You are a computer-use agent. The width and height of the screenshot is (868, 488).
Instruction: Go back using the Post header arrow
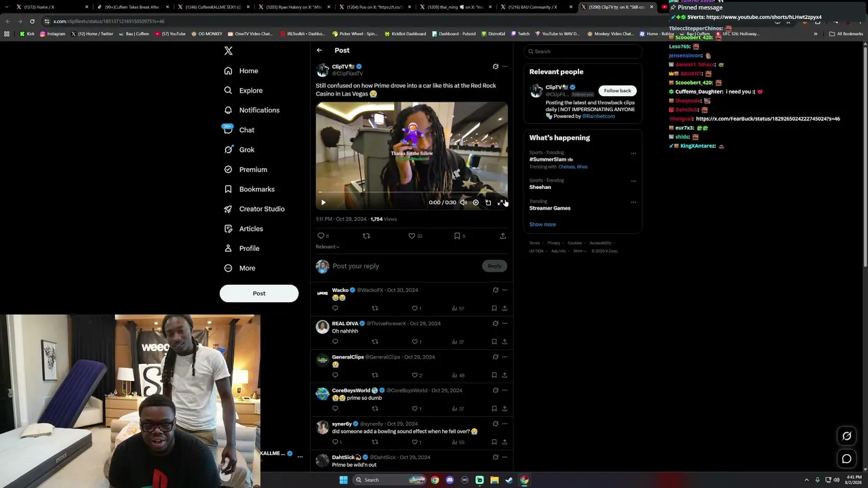tap(319, 50)
